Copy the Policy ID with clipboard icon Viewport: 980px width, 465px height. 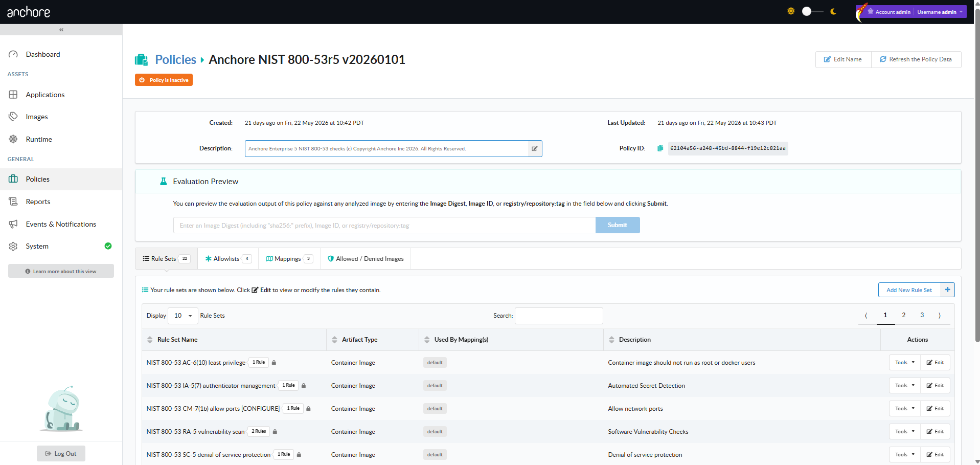point(660,148)
